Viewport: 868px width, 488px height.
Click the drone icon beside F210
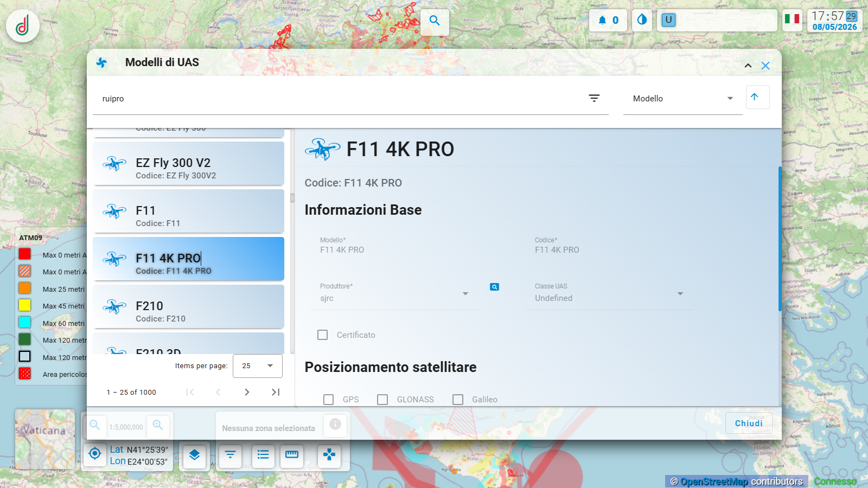coord(114,307)
